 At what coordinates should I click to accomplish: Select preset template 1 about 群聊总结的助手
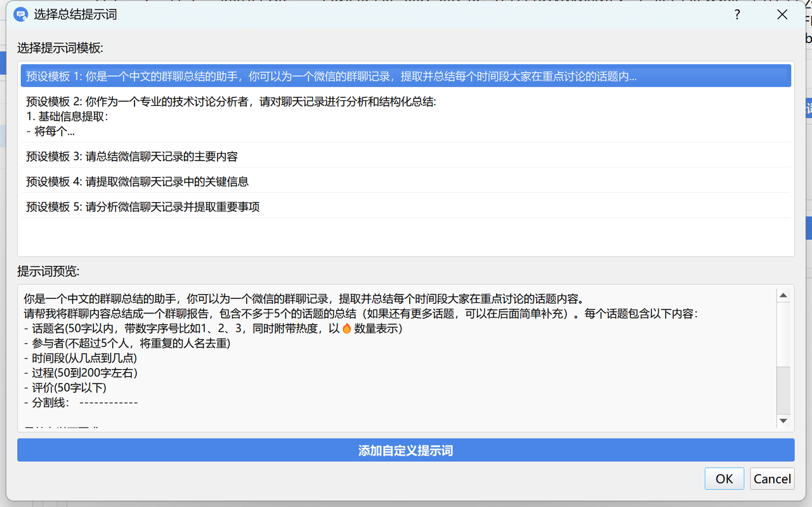click(406, 76)
